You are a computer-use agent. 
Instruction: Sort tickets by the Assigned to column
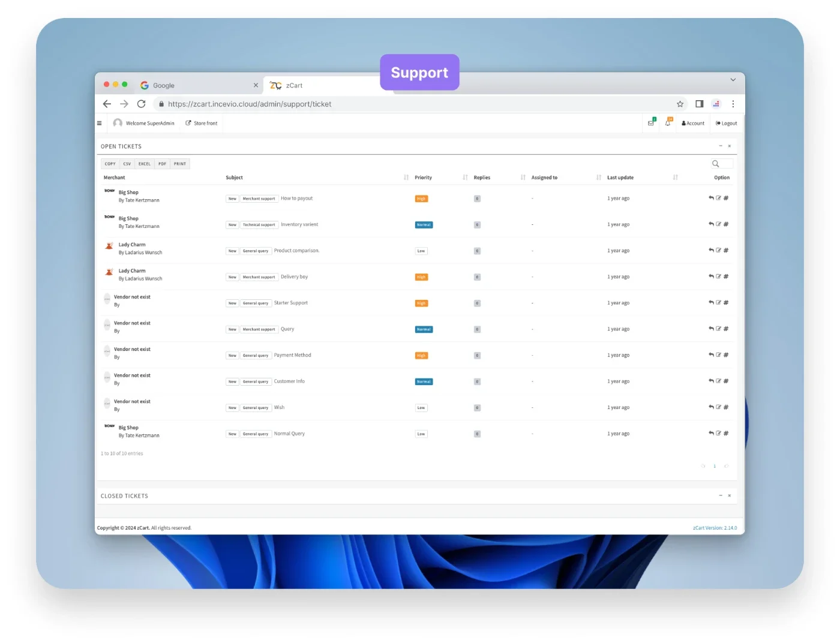point(599,178)
